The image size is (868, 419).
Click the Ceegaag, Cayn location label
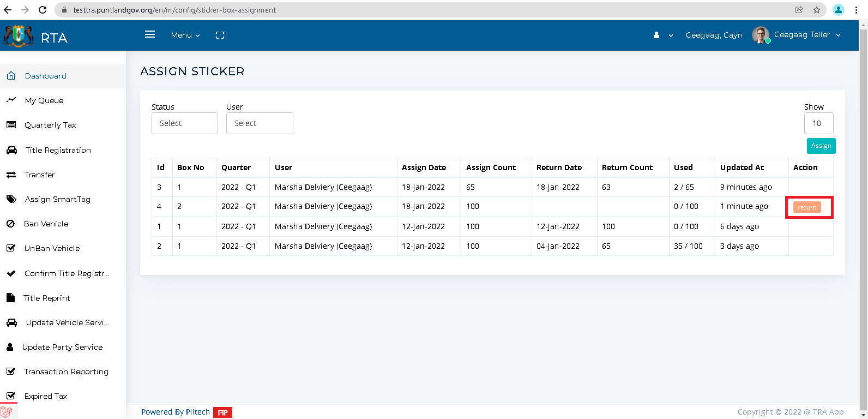[714, 35]
